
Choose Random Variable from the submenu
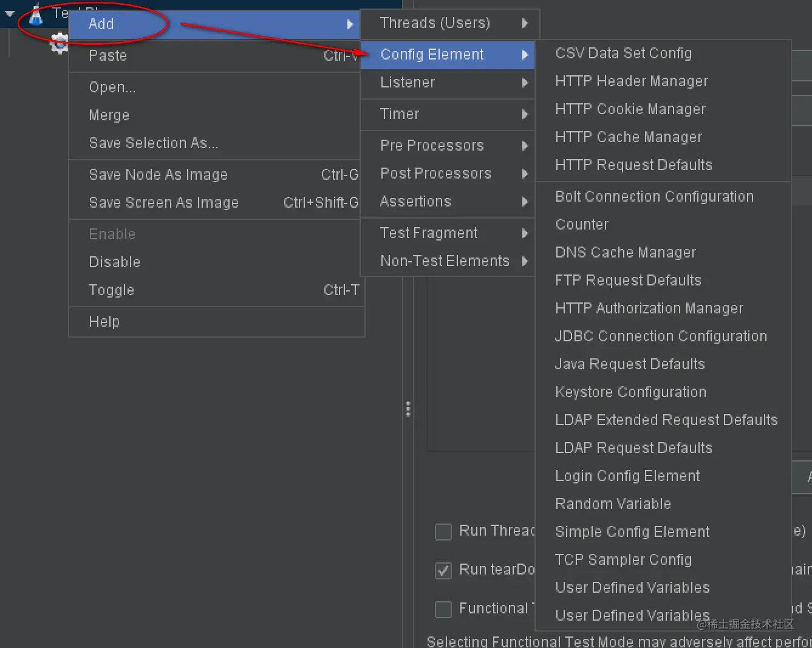pos(613,504)
